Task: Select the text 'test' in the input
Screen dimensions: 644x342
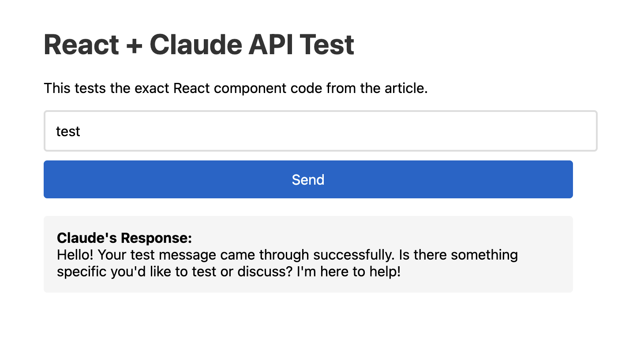Action: [x=68, y=131]
